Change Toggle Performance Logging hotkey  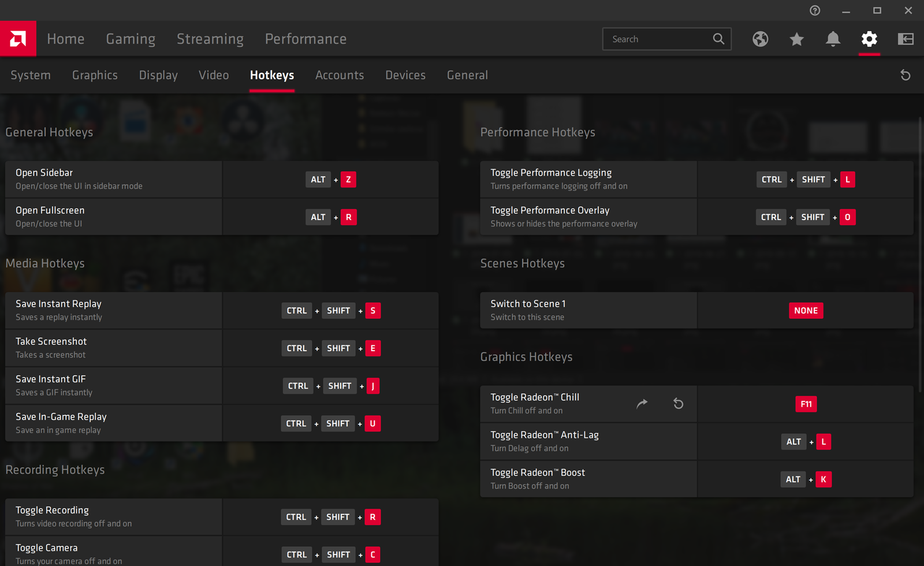(806, 180)
